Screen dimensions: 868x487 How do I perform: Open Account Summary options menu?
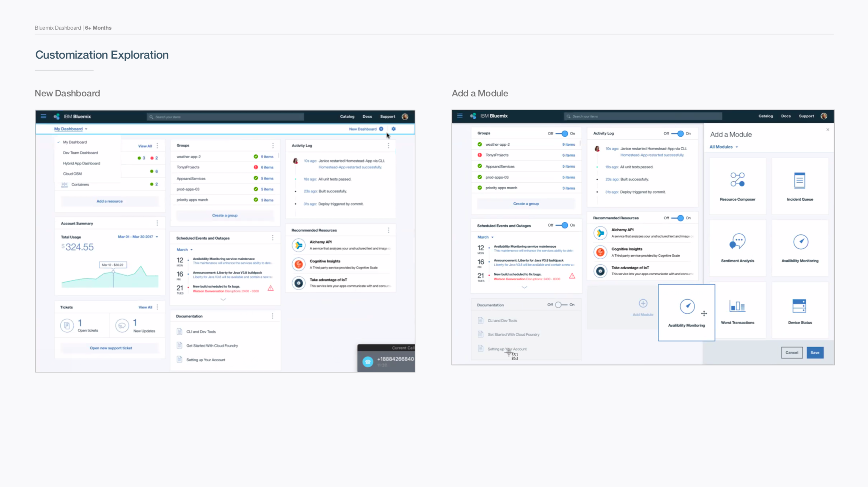point(157,223)
